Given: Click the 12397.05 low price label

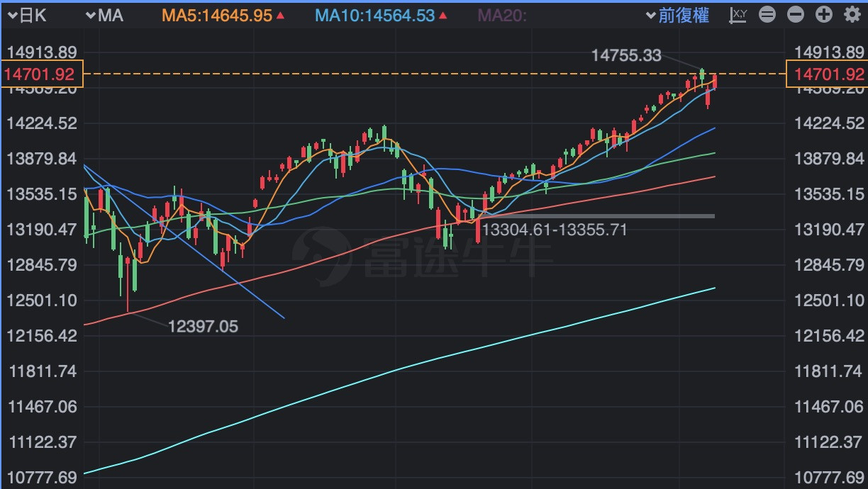Looking at the screenshot, I should click(x=204, y=327).
